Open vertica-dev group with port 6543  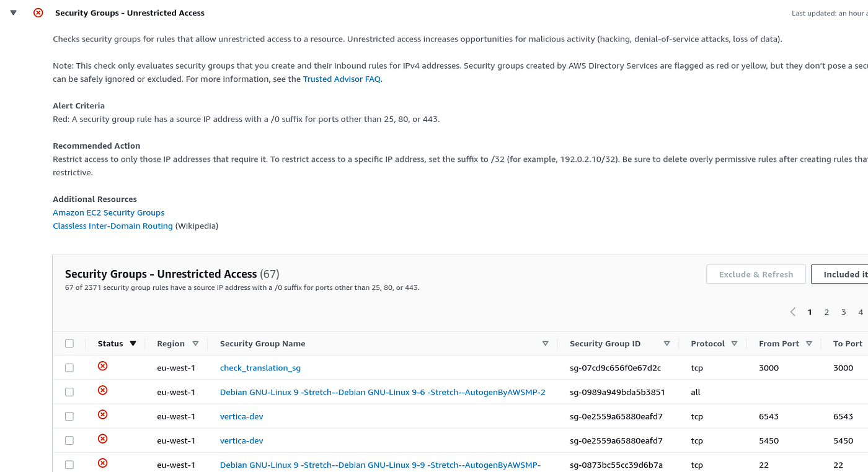242,416
